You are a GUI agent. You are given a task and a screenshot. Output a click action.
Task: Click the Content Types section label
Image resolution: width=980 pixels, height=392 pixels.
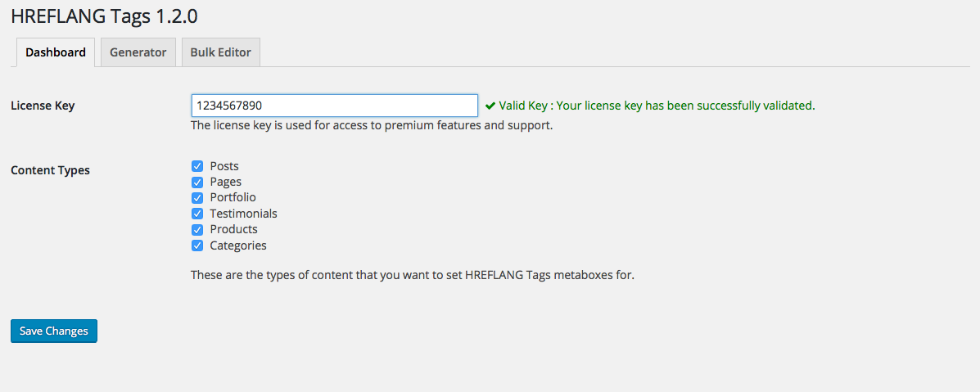50,171
